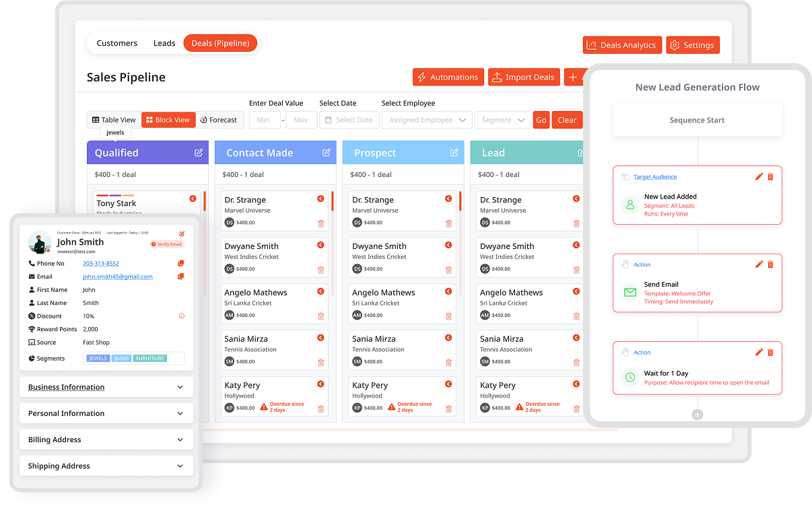Call phone link 203-313-8552
The width and height of the screenshot is (812, 510).
pos(101,264)
